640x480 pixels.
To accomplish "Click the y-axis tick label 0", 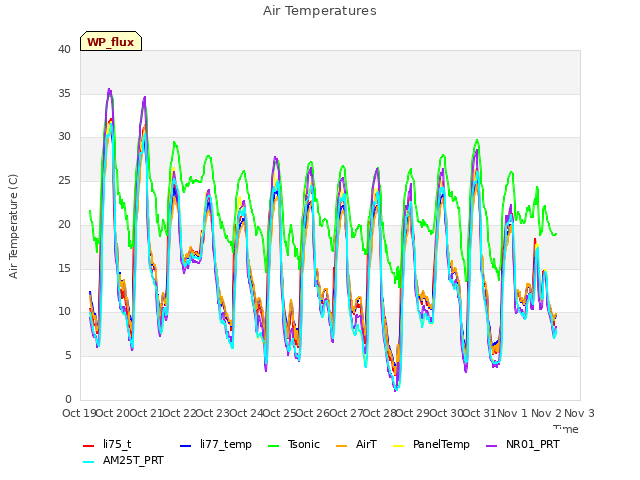I will pos(68,399).
